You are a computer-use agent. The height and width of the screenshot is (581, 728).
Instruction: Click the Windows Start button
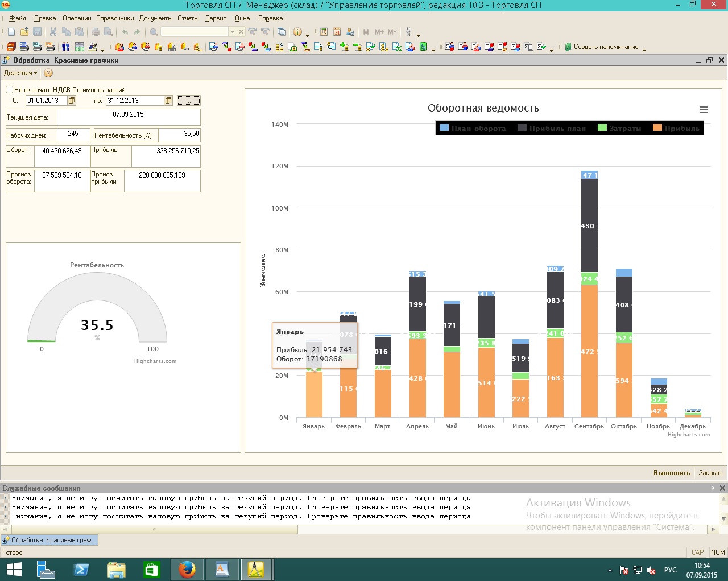click(14, 569)
